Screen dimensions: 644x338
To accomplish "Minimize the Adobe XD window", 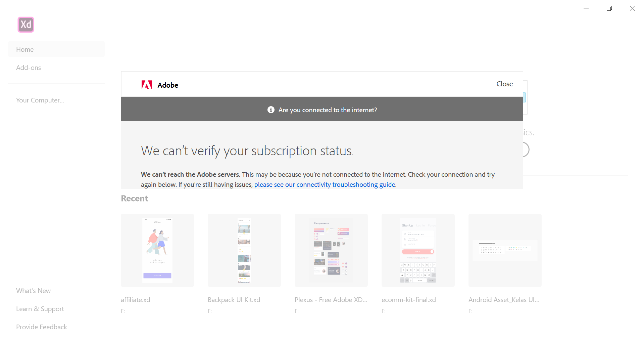I will [586, 8].
